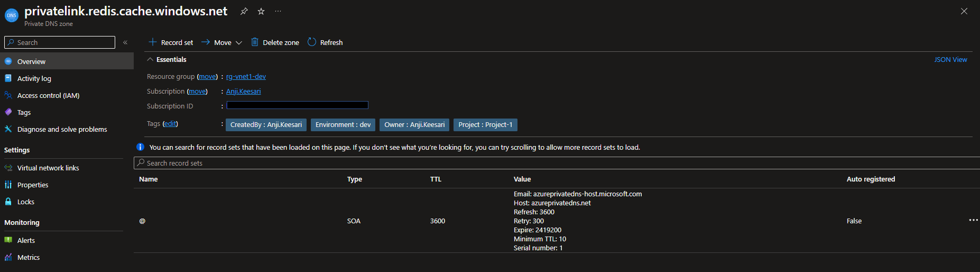Click the Value column header

522,179
